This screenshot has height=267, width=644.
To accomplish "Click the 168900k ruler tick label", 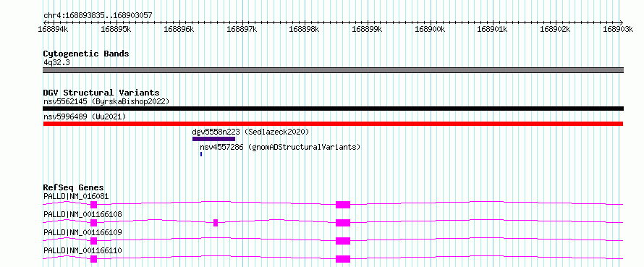I will (430, 29).
